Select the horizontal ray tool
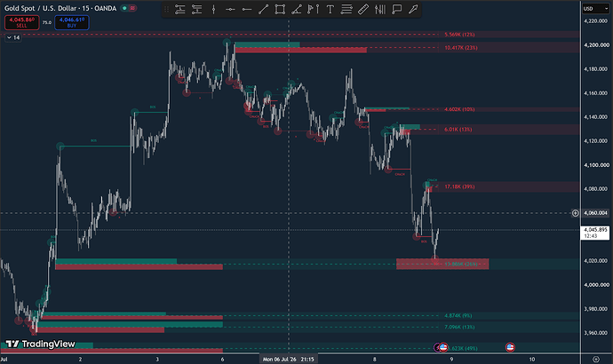Image resolution: width=613 pixels, height=364 pixels. (x=247, y=10)
